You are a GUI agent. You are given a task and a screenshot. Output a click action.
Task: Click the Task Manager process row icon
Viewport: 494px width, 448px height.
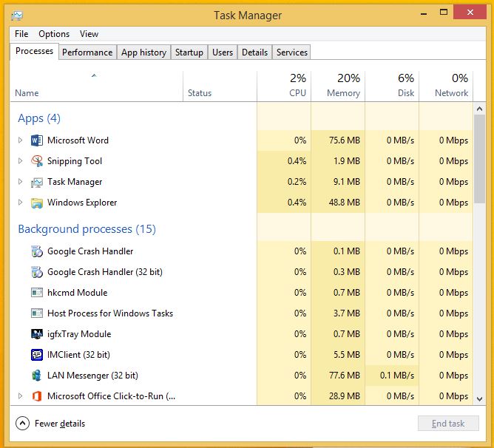37,182
